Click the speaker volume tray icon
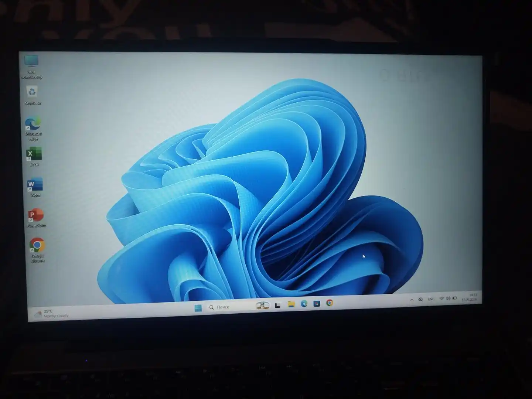The image size is (532, 399). click(x=448, y=298)
